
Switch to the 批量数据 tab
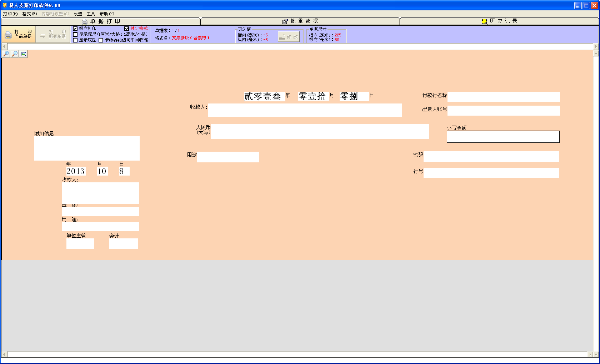pyautogui.click(x=300, y=21)
